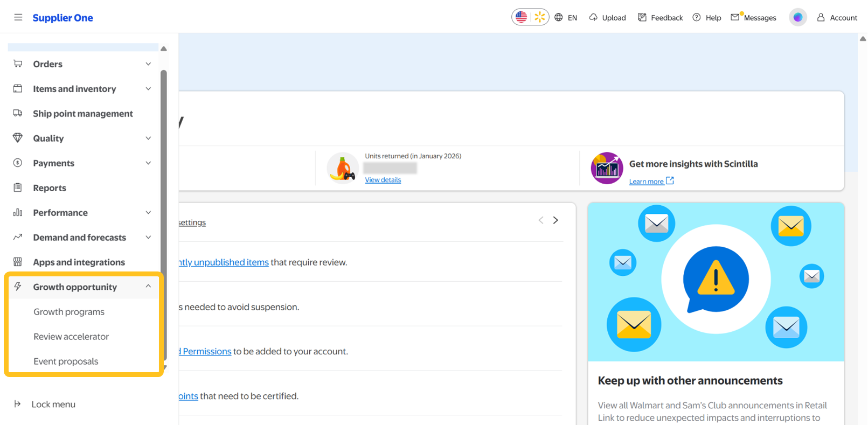
Task: Open the EN language selector
Action: [572, 18]
